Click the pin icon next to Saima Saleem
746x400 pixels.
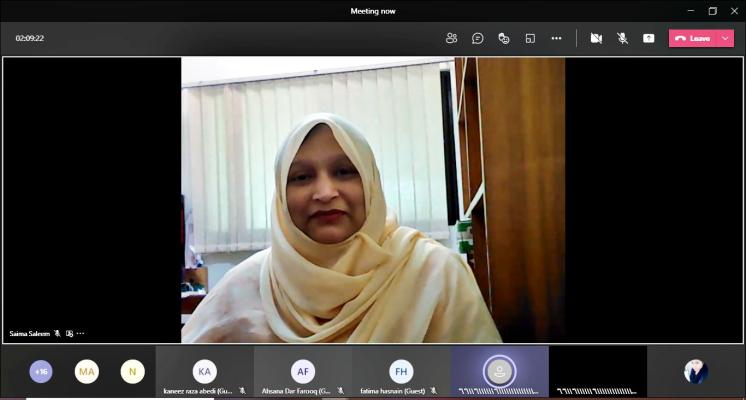[69, 333]
